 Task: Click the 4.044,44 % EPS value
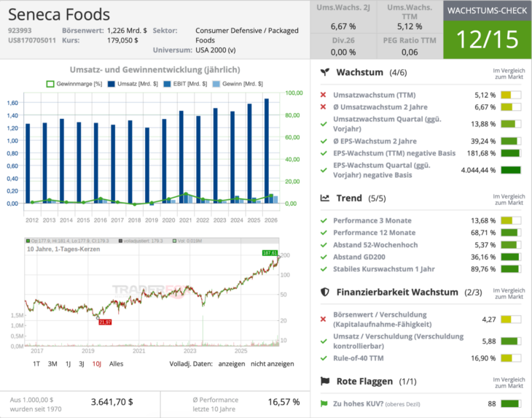pos(478,170)
